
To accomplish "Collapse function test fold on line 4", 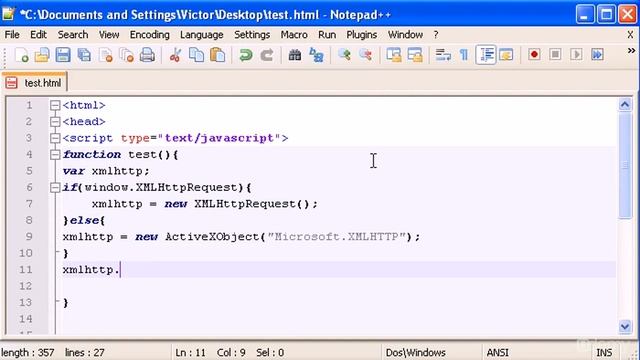I will pyautogui.click(x=55, y=155).
